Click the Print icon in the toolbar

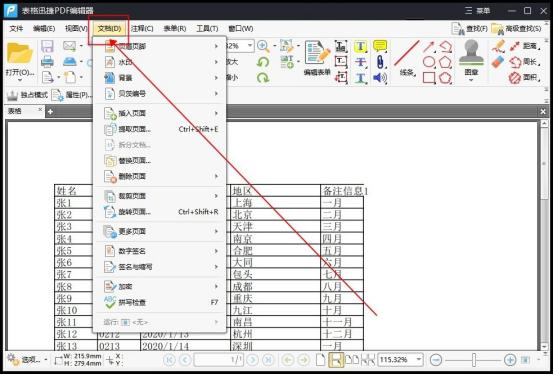[x=47, y=61]
